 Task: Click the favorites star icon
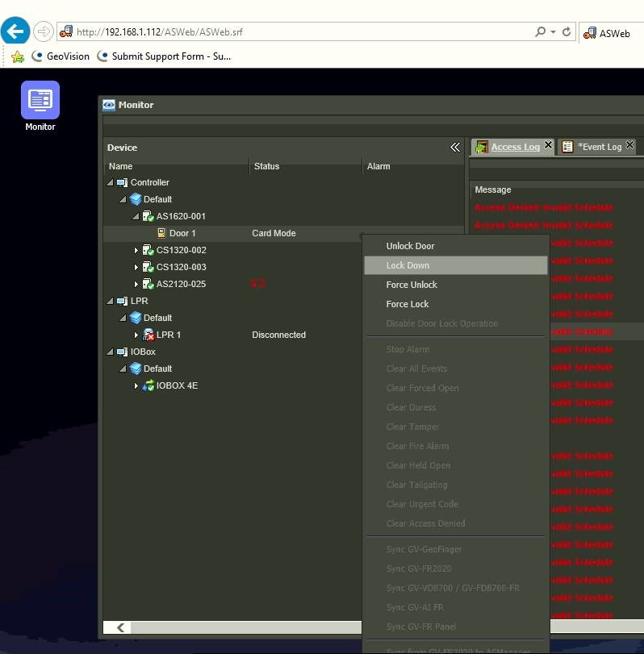point(18,56)
